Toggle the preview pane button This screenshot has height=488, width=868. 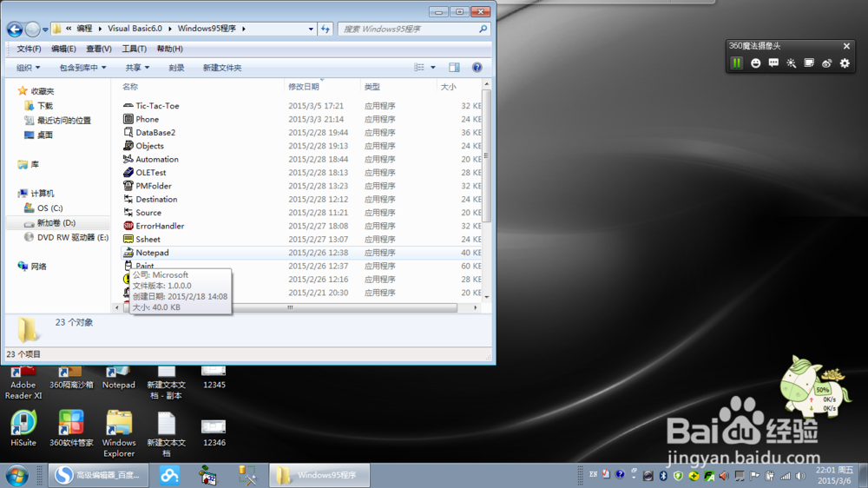[x=454, y=68]
